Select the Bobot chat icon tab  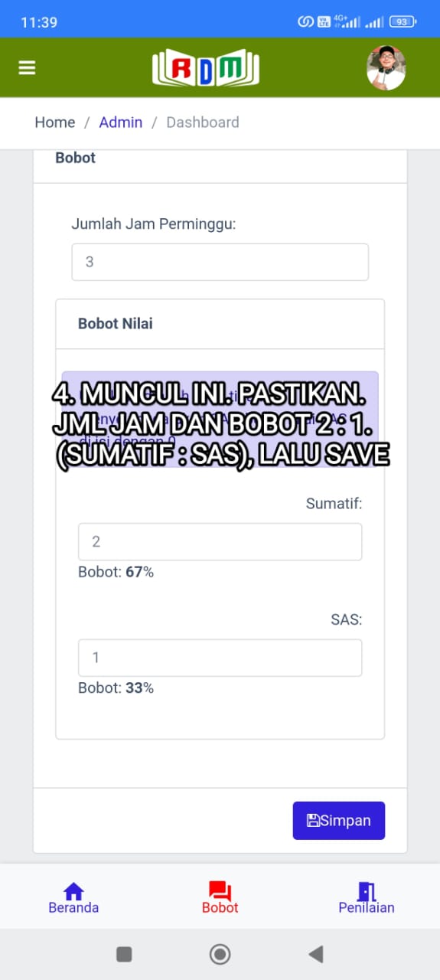[x=220, y=891]
